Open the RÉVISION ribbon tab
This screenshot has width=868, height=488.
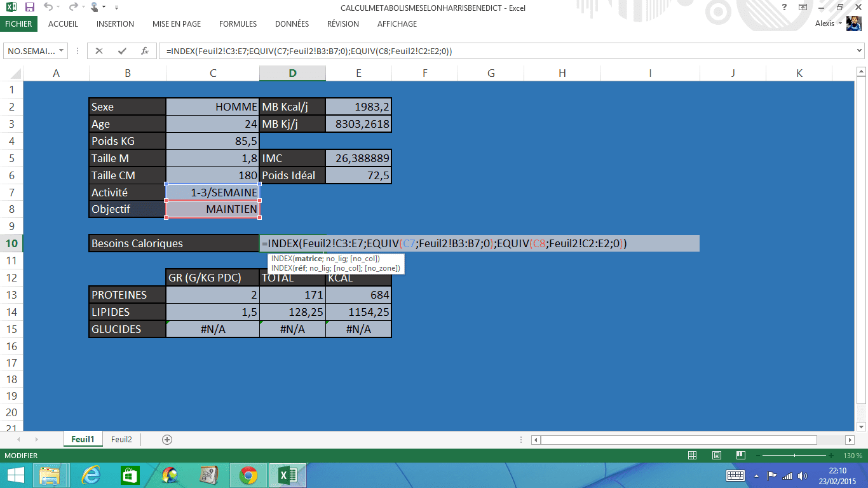(x=343, y=24)
